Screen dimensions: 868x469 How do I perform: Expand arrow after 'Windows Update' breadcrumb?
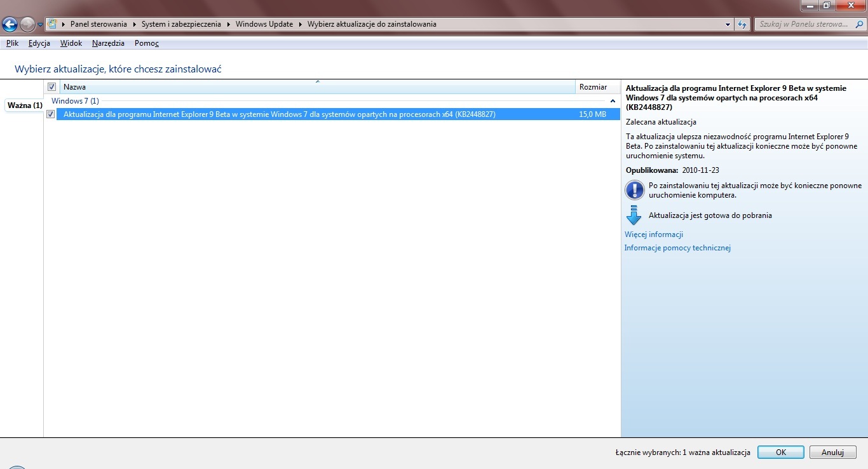coord(301,24)
